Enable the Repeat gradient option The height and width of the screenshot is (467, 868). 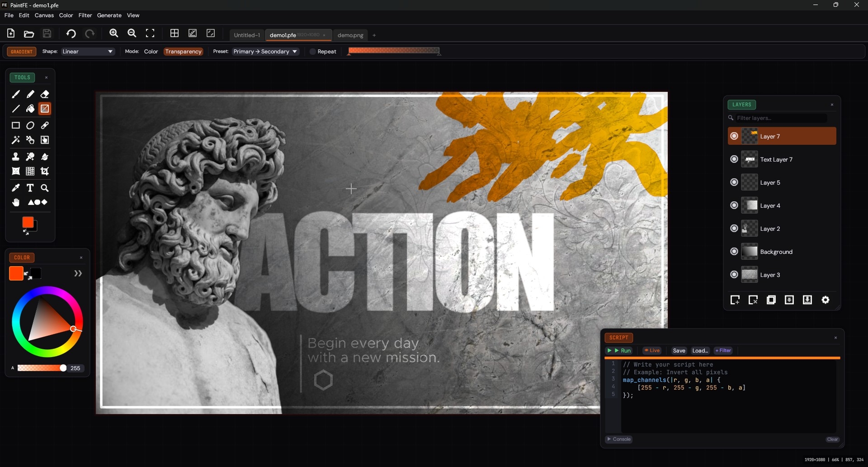(312, 52)
